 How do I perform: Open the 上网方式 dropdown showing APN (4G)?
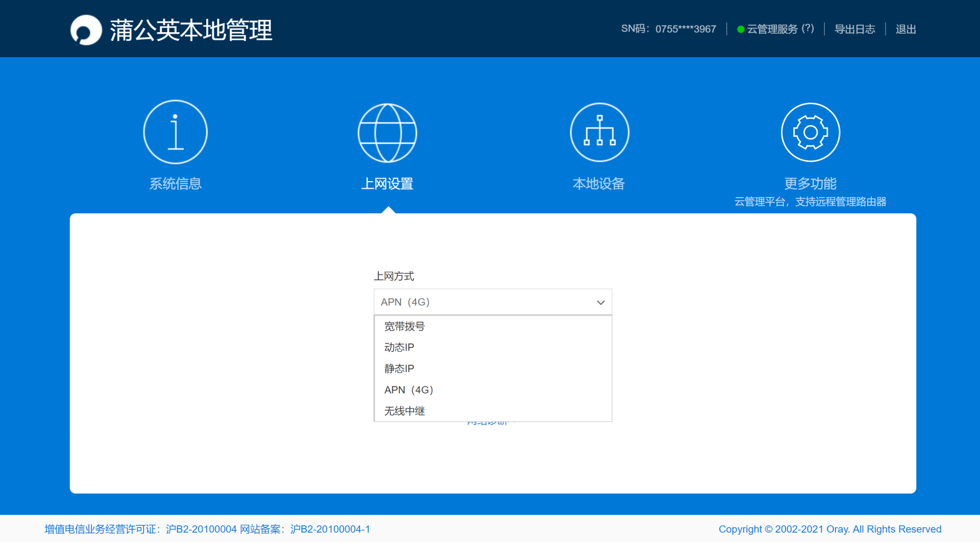pos(493,302)
